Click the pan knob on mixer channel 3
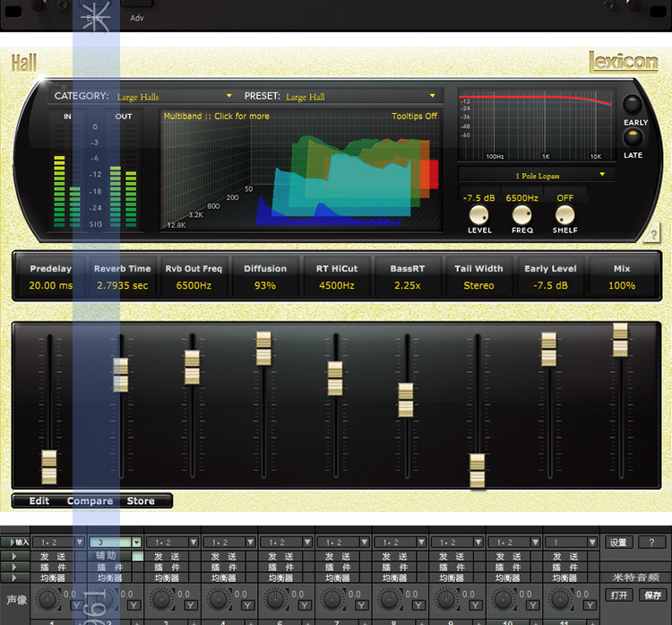 point(161,599)
